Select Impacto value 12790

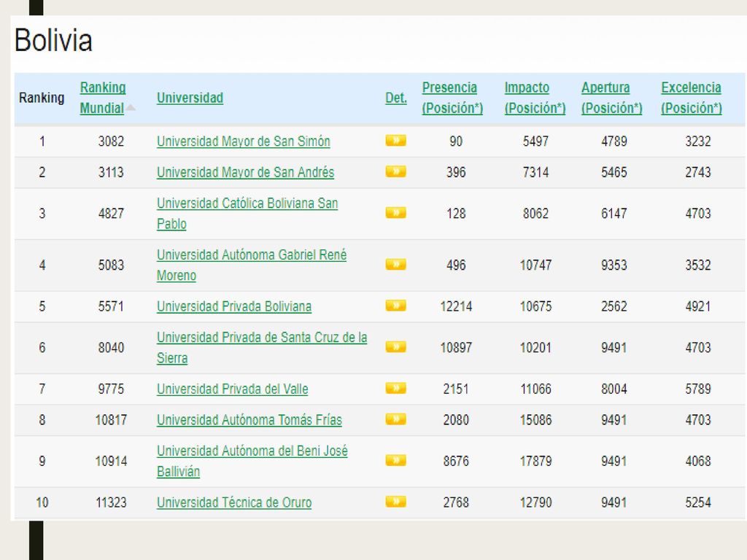(x=535, y=502)
